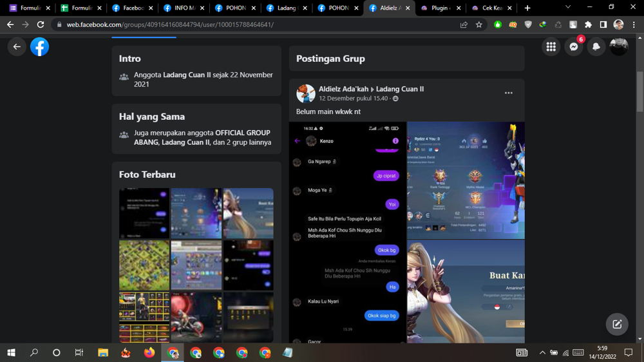Open the clock showing 5:59
644x362 pixels.
click(x=603, y=352)
